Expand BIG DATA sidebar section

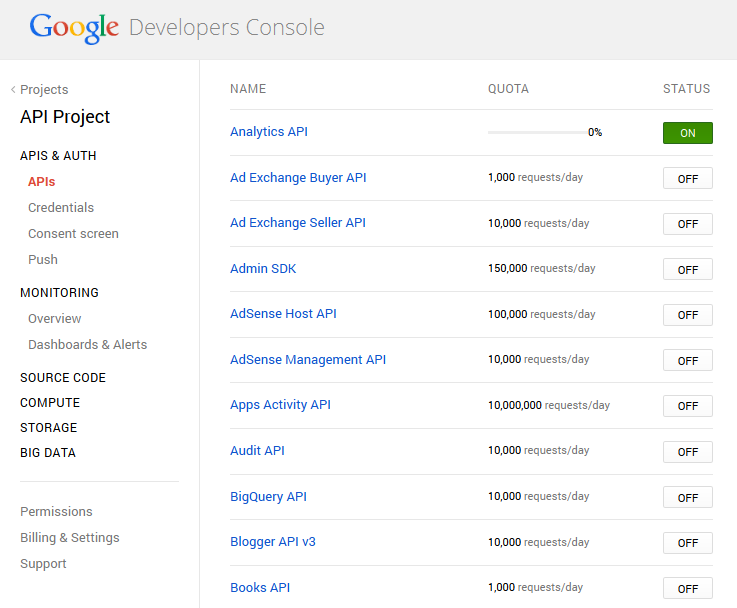click(48, 452)
